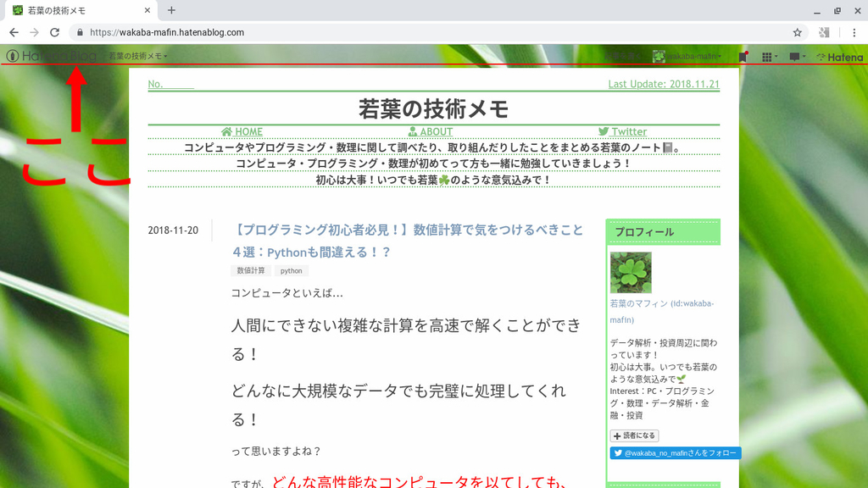
Task: Click the wakaba-mafin profile avatar in the header
Action: click(659, 57)
